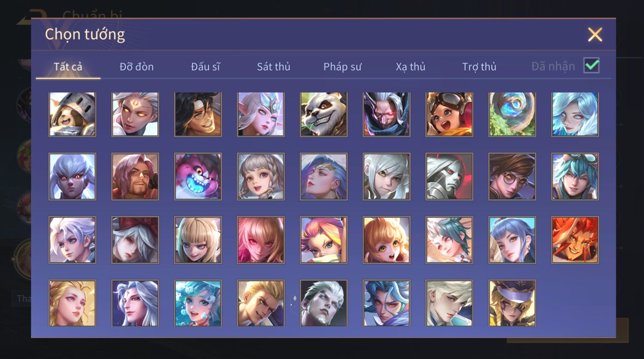Select the silver robot-masked hero

point(449,177)
